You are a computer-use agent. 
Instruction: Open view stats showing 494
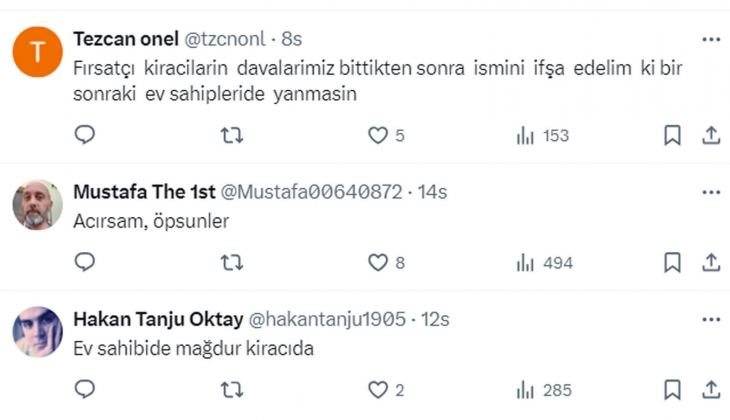point(544,262)
